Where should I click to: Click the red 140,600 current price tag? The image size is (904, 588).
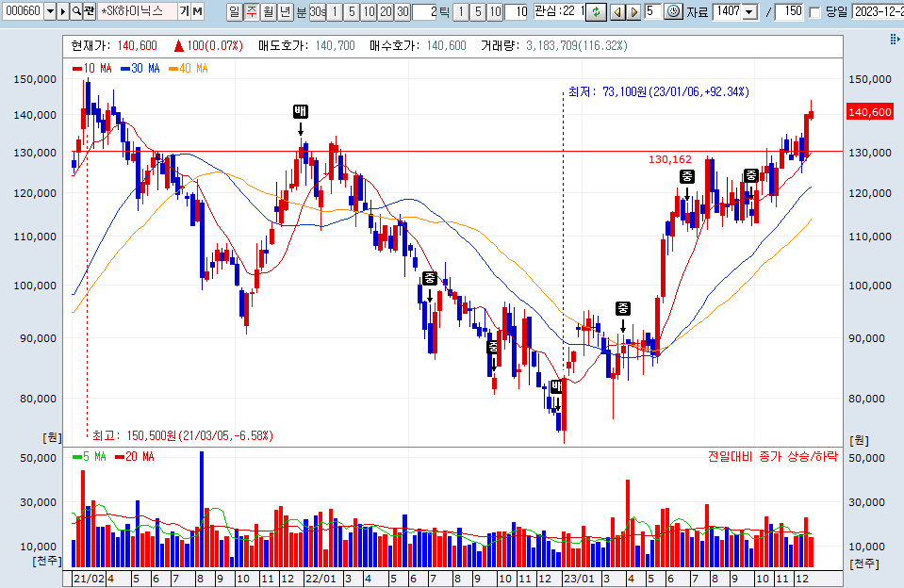[870, 112]
